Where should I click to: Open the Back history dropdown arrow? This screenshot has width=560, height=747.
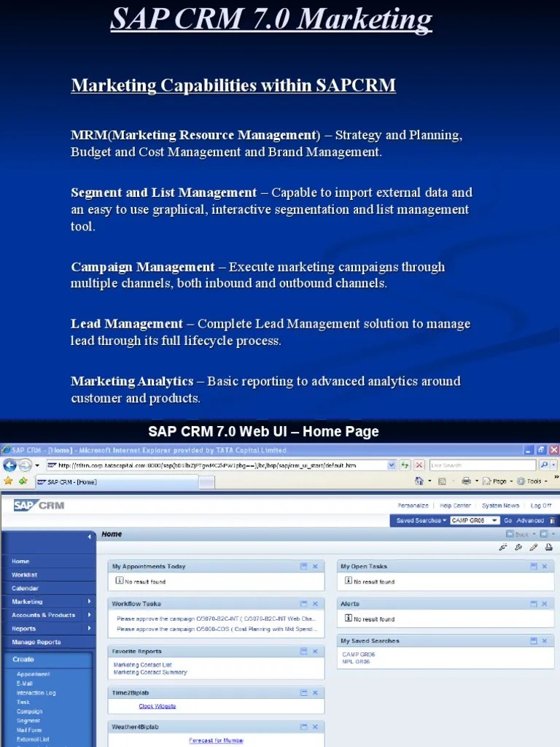click(534, 534)
